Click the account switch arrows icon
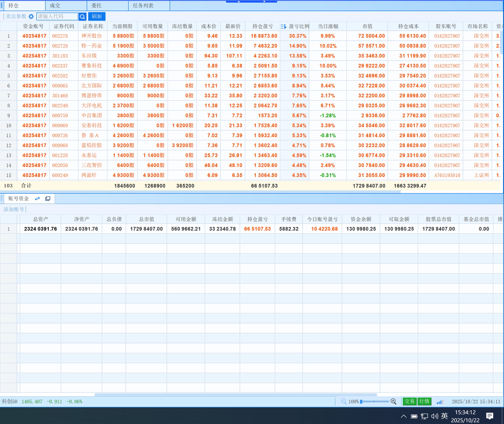504x424 pixels. (38, 199)
